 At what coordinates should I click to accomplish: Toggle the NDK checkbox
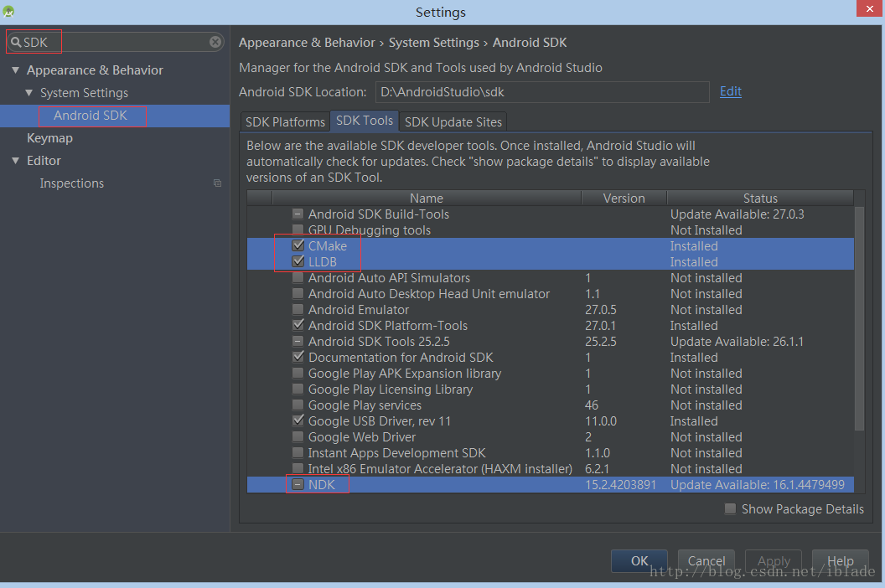click(298, 484)
